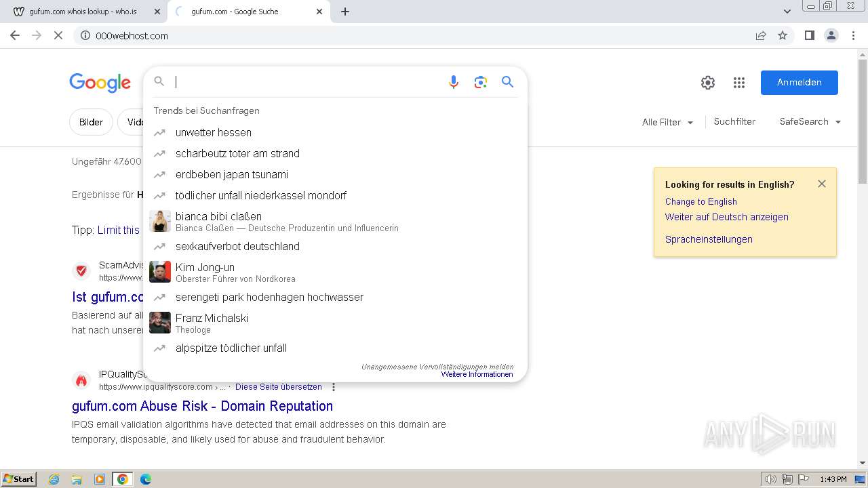868x488 pixels.
Task: Open the Suchfilter option
Action: click(x=734, y=122)
